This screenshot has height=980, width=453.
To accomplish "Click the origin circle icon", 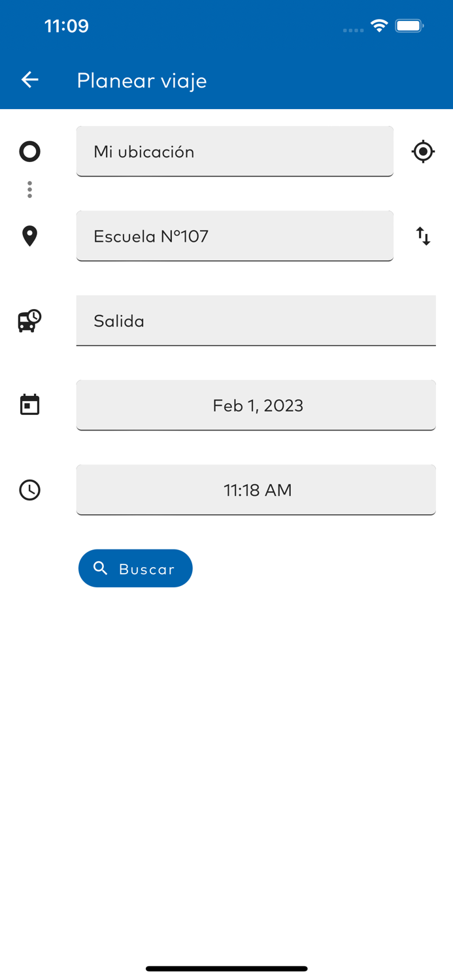I will tap(29, 152).
